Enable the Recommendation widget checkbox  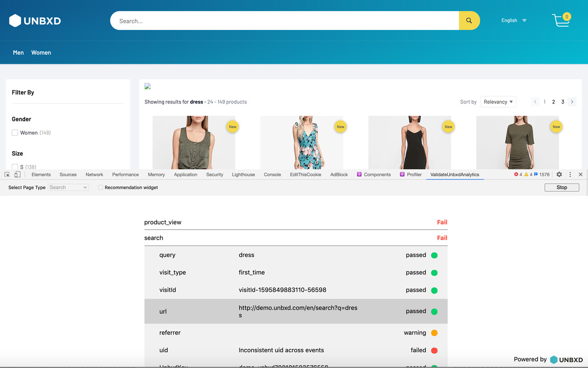coord(100,187)
